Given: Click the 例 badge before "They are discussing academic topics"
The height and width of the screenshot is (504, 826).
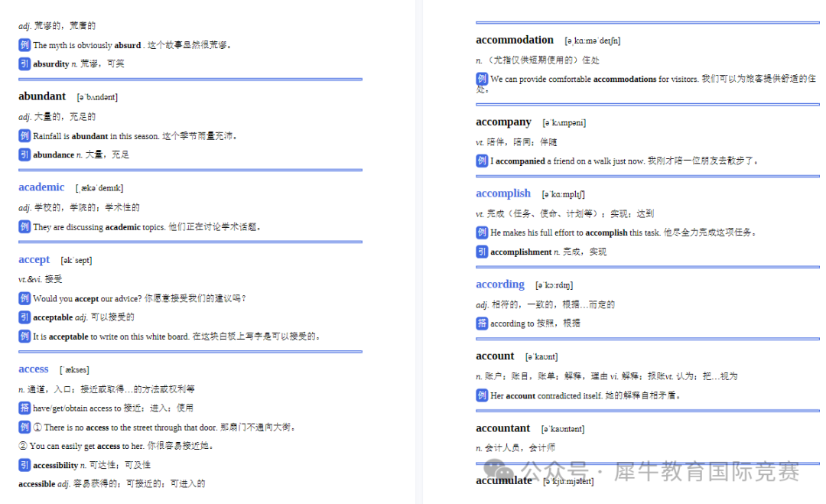Looking at the screenshot, I should (x=24, y=227).
